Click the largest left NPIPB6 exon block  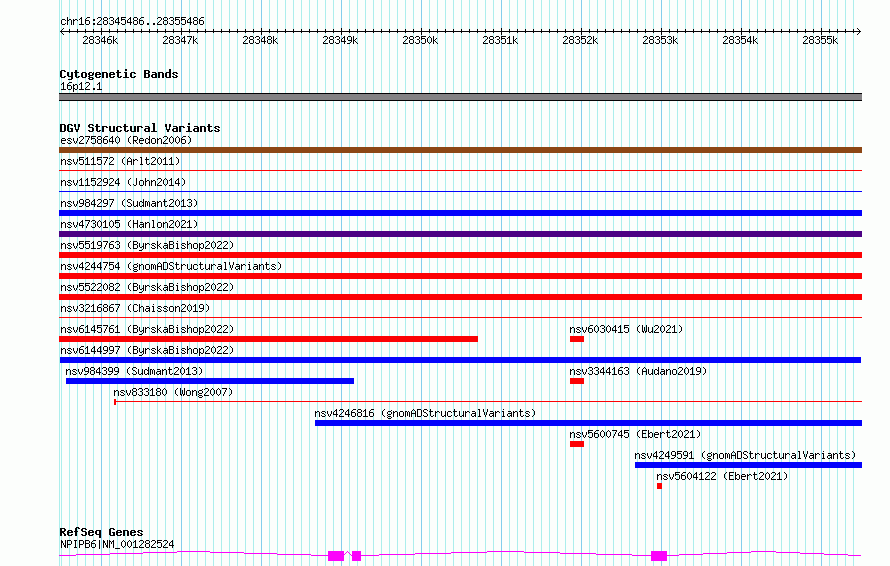pos(336,556)
